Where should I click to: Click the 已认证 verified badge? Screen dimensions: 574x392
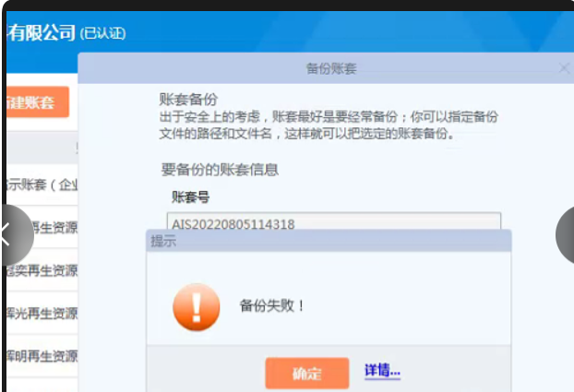click(102, 33)
